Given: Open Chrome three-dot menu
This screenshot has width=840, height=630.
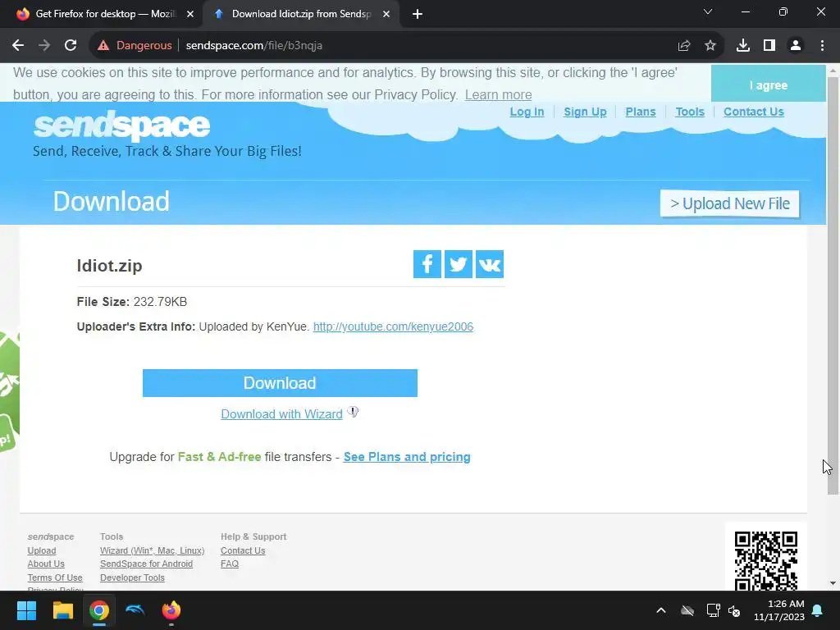Looking at the screenshot, I should [822, 46].
